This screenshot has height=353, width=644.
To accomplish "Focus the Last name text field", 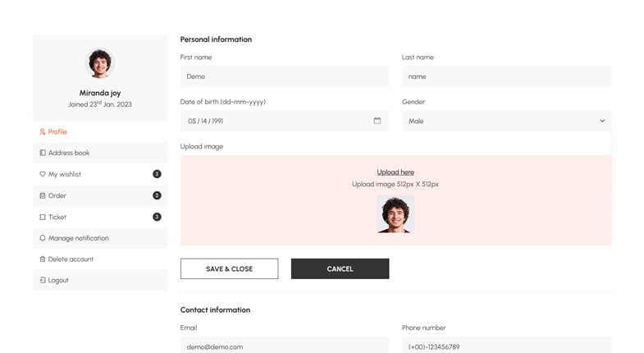I will point(505,76).
